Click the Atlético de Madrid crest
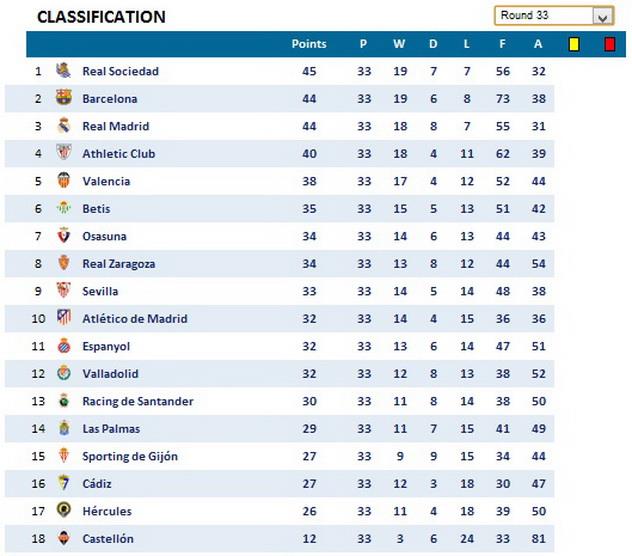The height and width of the screenshot is (556, 632). (63, 319)
